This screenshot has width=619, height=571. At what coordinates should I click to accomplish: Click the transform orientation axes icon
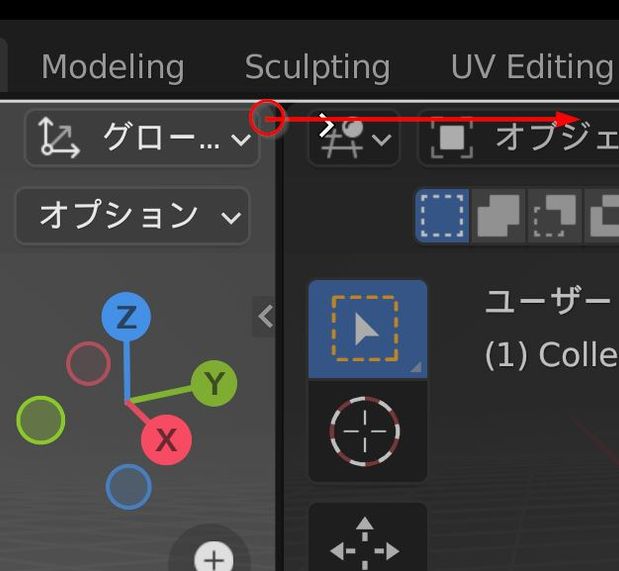(x=58, y=138)
